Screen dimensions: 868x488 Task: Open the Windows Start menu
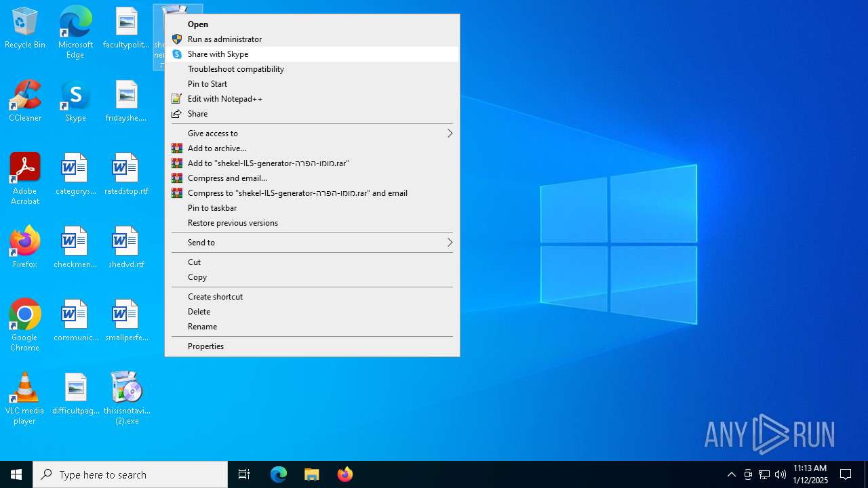tap(16, 474)
